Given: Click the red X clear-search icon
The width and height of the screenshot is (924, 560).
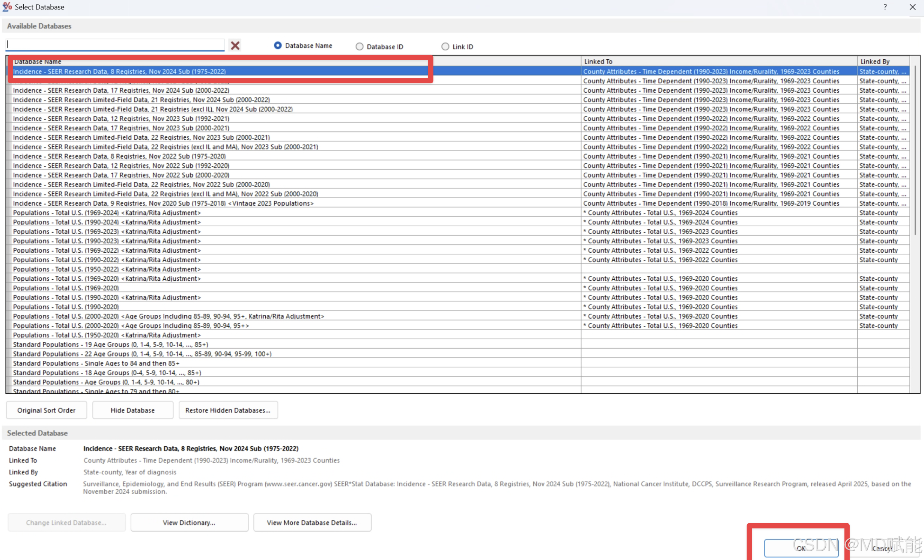Looking at the screenshot, I should click(x=235, y=45).
